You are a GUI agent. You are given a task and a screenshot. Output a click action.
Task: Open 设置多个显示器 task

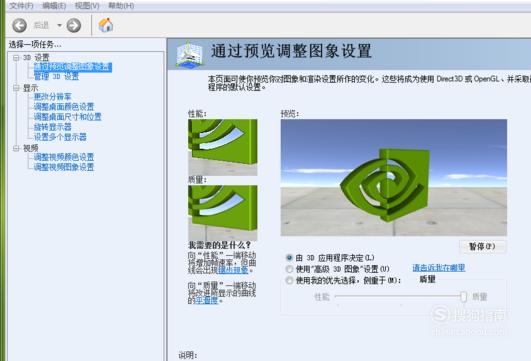point(60,137)
